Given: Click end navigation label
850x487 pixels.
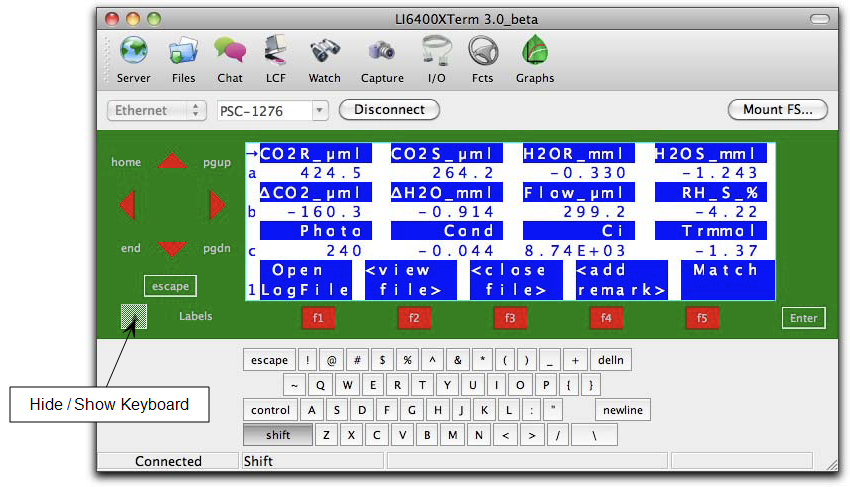Looking at the screenshot, I should tap(131, 248).
